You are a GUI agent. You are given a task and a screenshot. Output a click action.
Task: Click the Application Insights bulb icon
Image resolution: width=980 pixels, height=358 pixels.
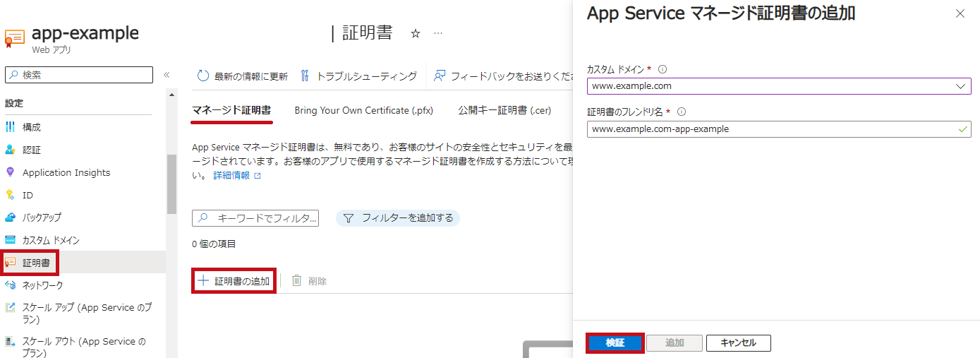tap(10, 172)
